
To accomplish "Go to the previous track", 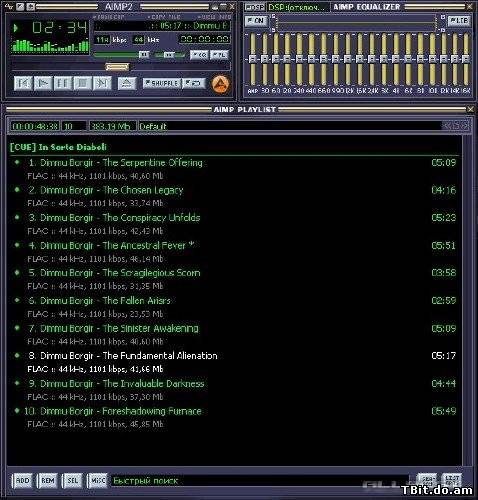I will pos(23,83).
